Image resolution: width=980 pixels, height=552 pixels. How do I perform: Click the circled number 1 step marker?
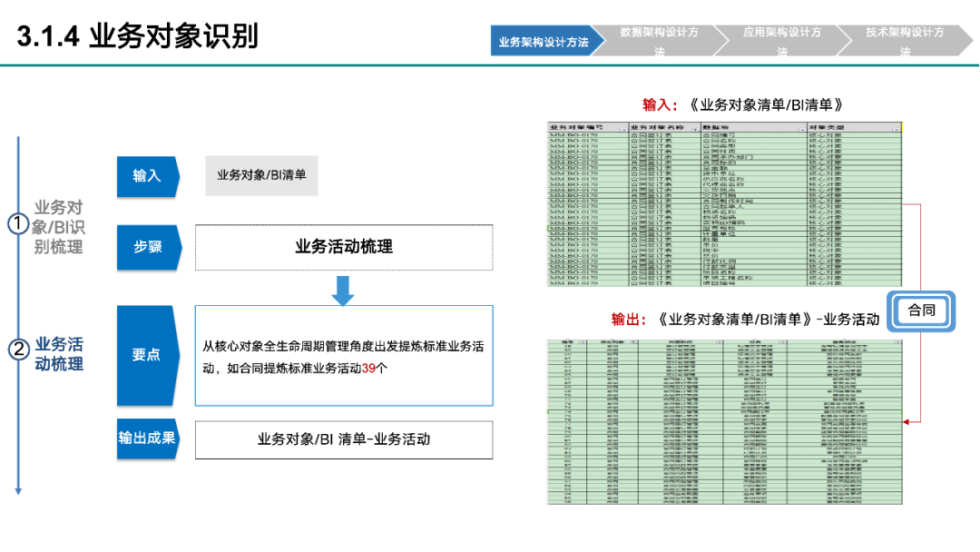point(18,224)
